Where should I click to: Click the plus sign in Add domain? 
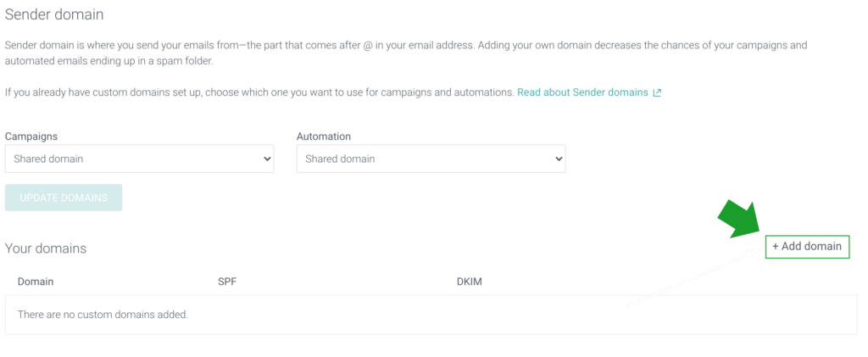pos(776,246)
